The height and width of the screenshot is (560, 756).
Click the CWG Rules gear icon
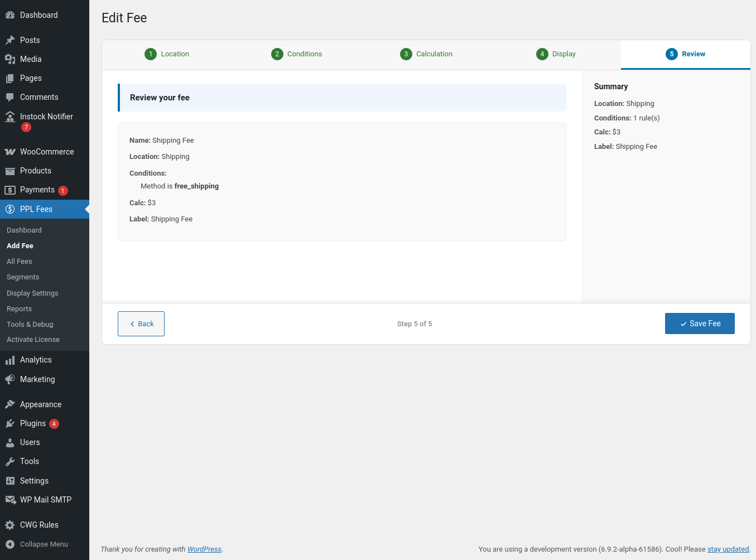point(10,525)
